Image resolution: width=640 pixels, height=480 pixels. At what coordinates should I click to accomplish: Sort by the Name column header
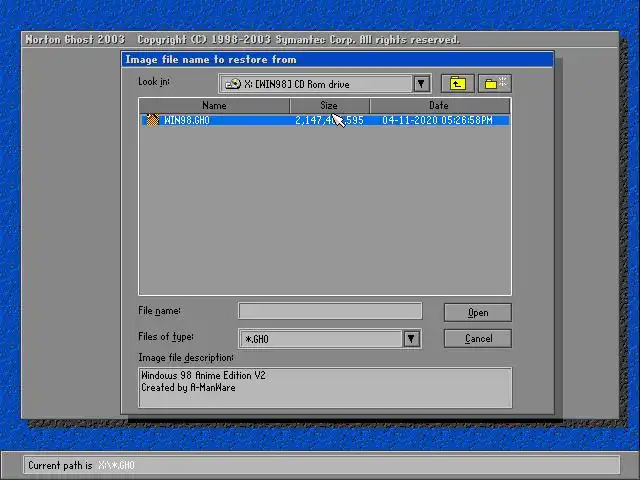pos(214,106)
